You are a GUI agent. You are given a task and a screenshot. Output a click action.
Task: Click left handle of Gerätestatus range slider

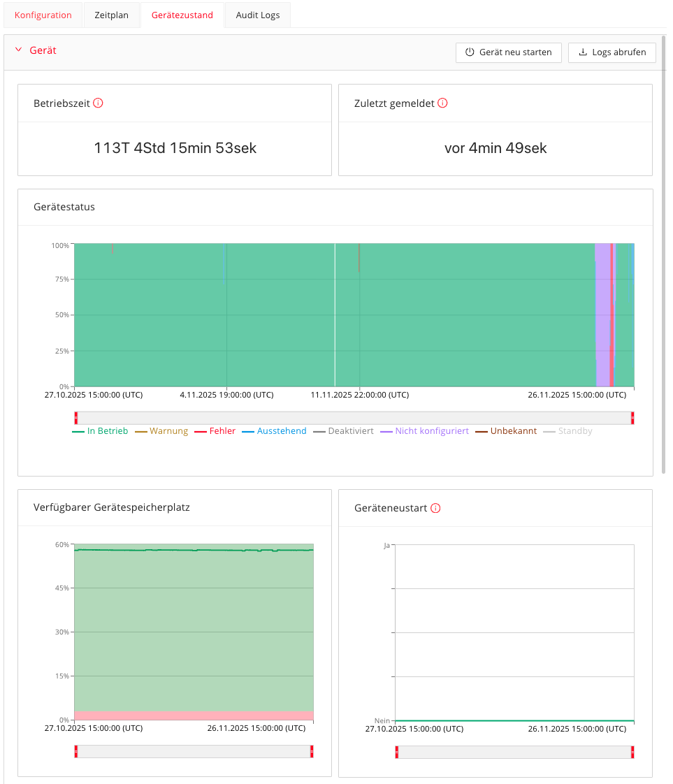click(x=76, y=418)
